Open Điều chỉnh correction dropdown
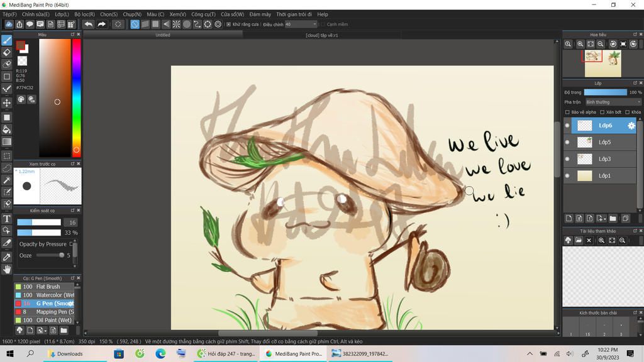Viewport: 644px width, 362px height. [301, 25]
